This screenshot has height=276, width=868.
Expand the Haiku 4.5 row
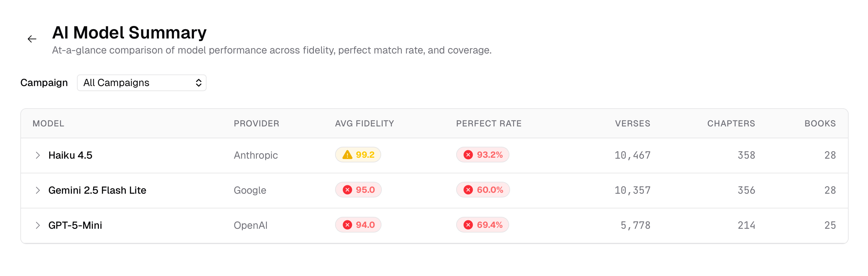click(38, 155)
